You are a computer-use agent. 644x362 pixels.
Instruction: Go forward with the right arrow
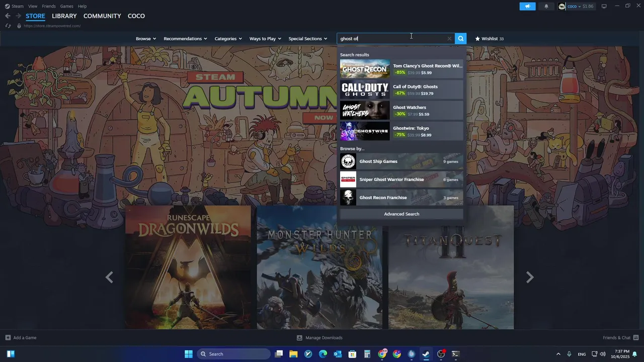18,16
